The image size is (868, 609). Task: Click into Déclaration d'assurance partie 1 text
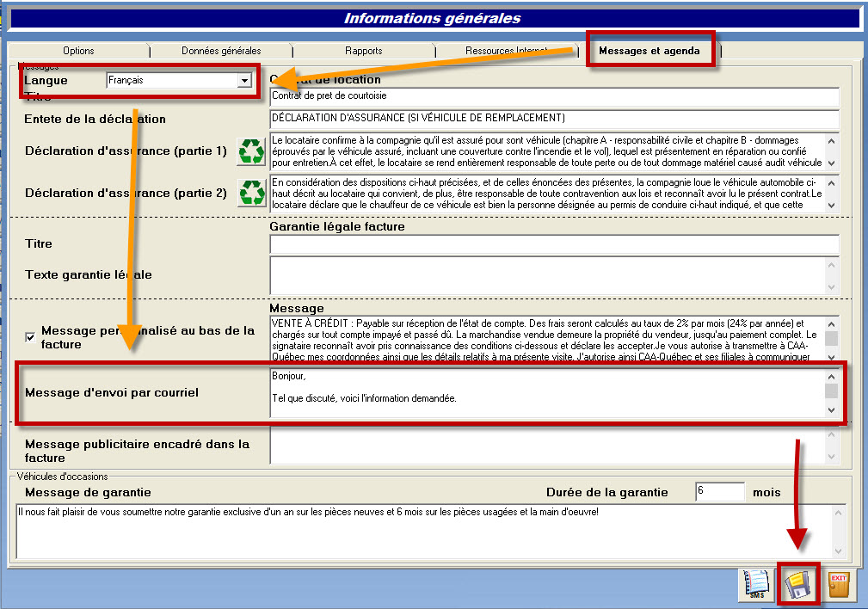(547, 151)
